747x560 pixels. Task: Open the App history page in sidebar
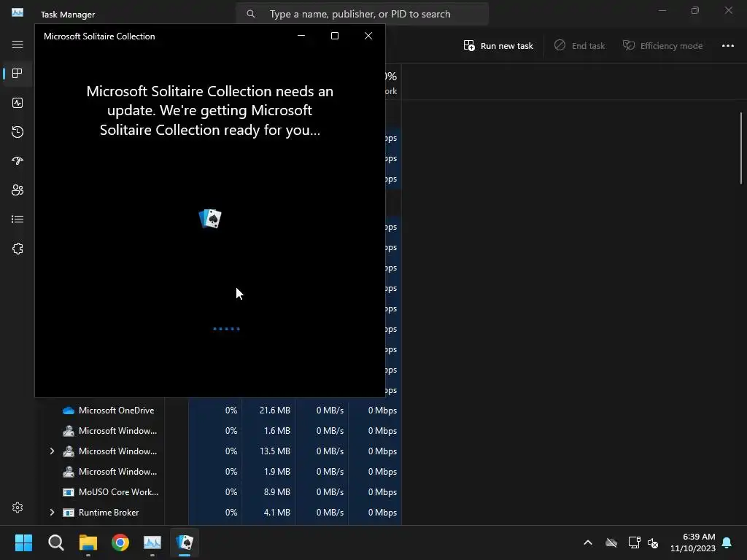18,132
